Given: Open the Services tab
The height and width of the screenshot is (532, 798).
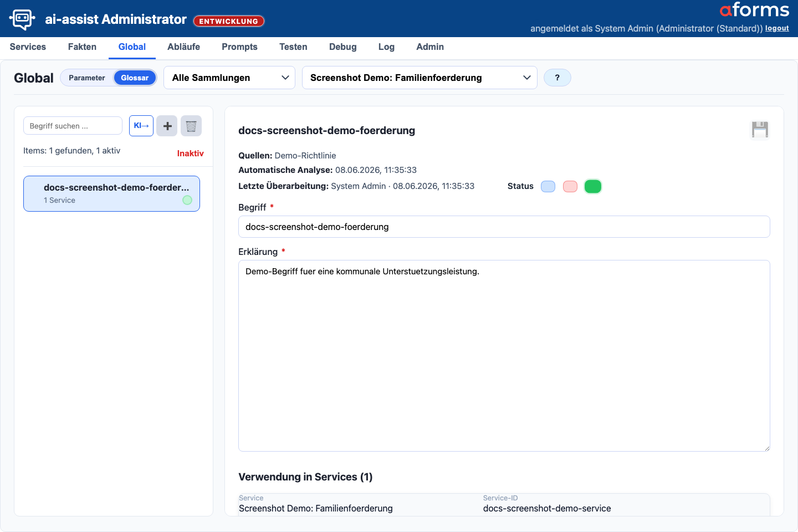Looking at the screenshot, I should [28, 47].
